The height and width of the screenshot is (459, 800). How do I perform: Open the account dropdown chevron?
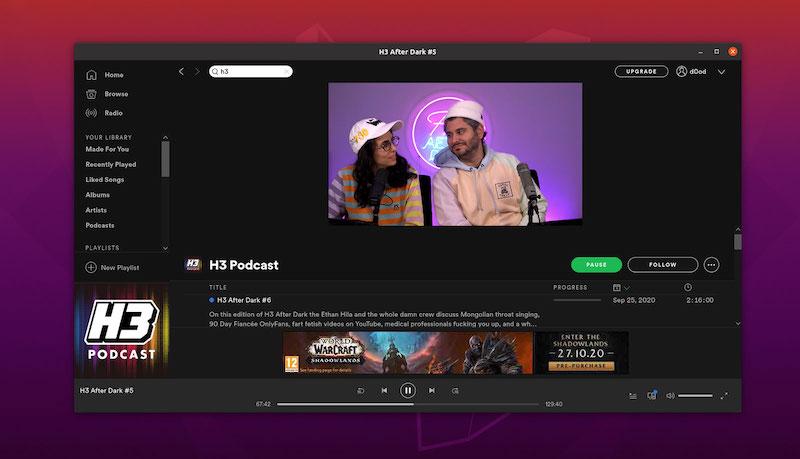coord(721,72)
